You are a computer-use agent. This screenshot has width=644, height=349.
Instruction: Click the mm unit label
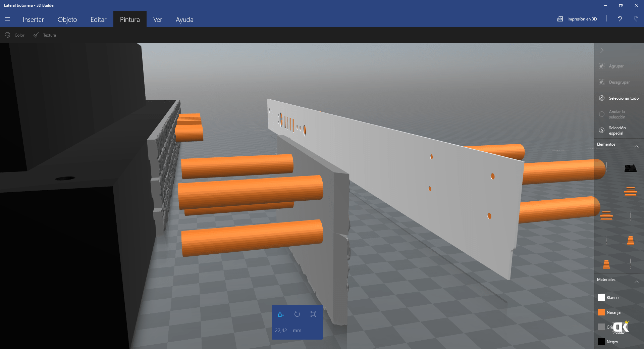coord(297,331)
